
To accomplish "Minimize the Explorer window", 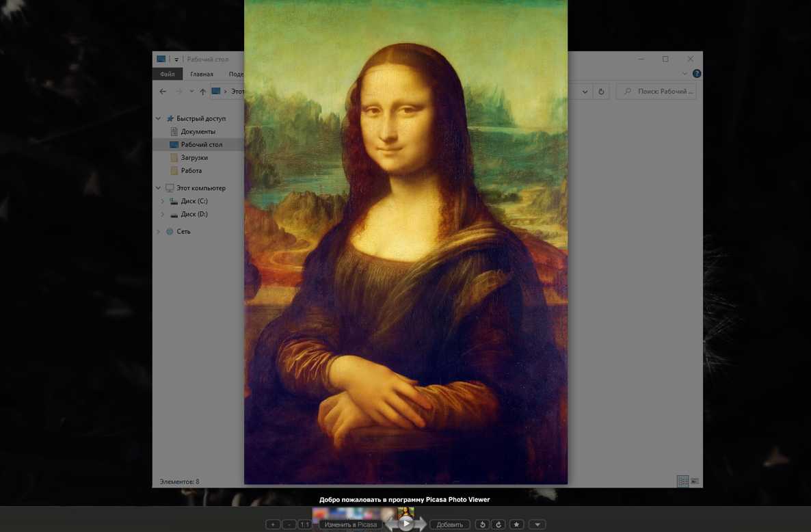I will [x=641, y=59].
